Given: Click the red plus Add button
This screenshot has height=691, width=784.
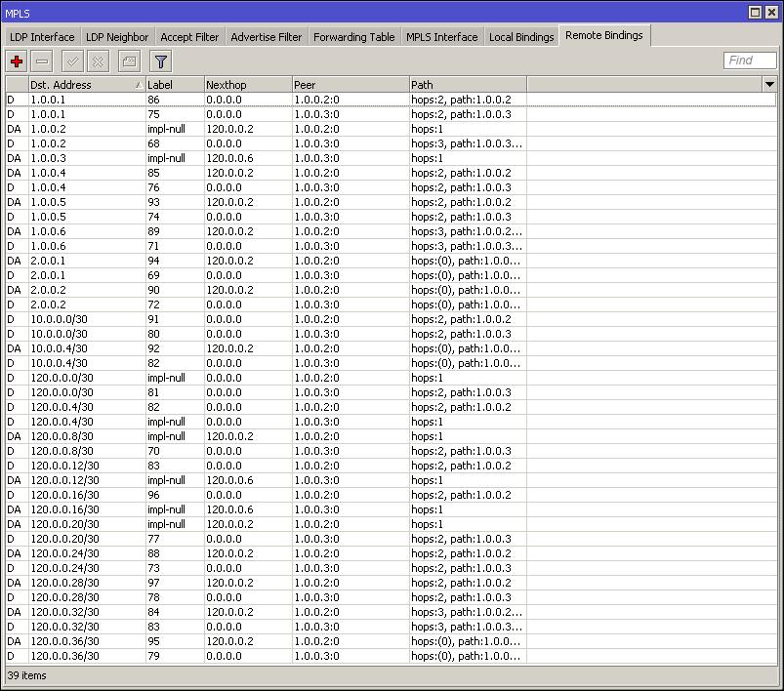Looking at the screenshot, I should coord(17,61).
